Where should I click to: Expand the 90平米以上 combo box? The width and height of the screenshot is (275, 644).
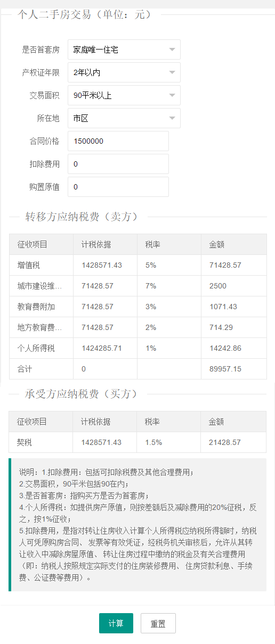click(124, 95)
